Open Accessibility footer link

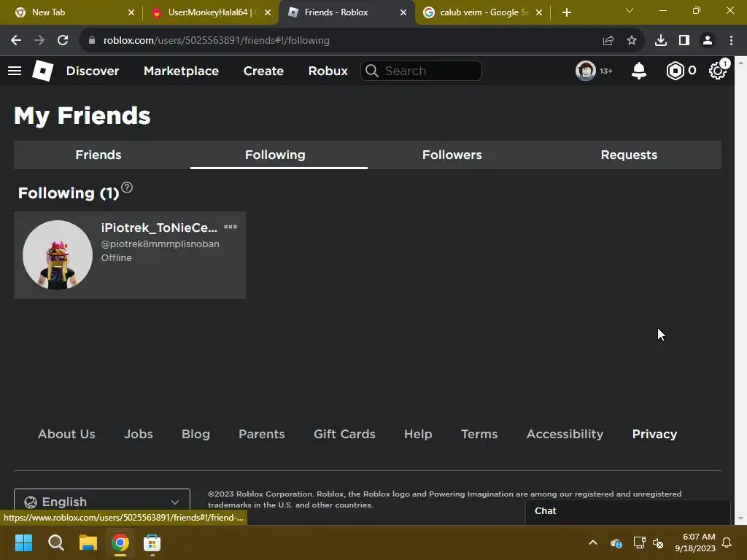(565, 434)
